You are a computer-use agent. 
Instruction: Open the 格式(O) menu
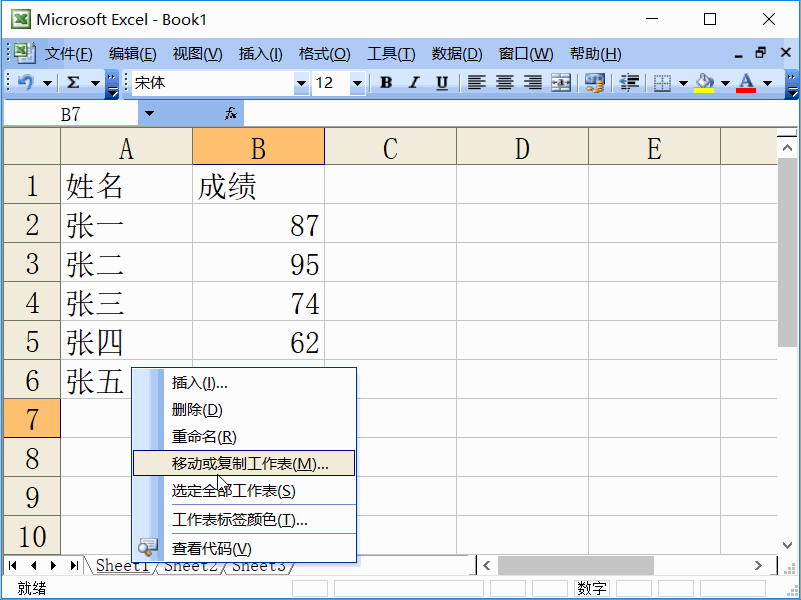324,54
